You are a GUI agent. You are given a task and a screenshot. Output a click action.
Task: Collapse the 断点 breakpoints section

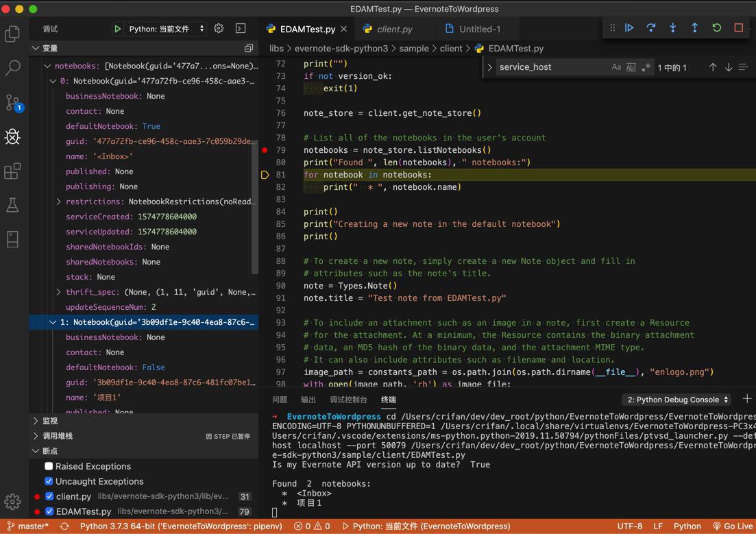[35, 450]
